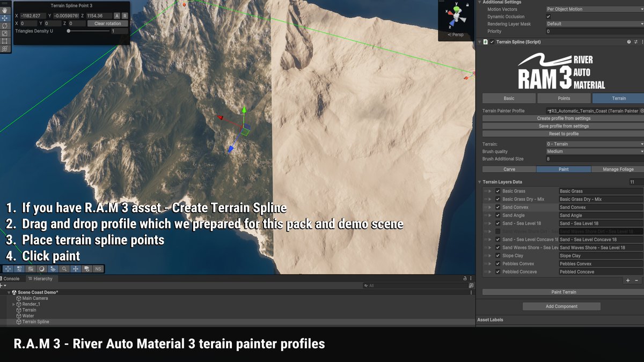The height and width of the screenshot is (362, 644).
Task: Collapse the Additional Settings section
Action: coord(479,2)
